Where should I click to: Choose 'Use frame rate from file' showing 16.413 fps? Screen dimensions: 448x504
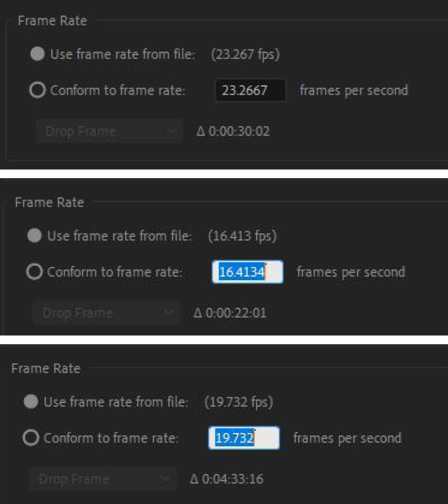tap(35, 236)
